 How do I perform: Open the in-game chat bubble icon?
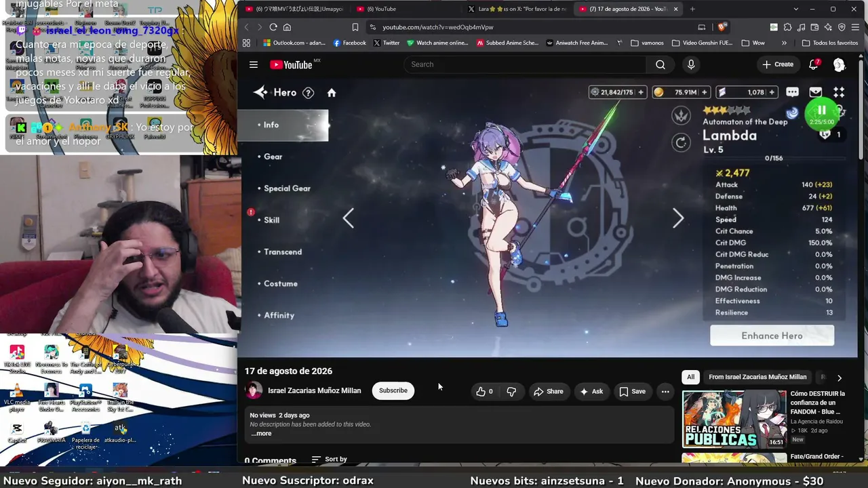[x=792, y=92]
